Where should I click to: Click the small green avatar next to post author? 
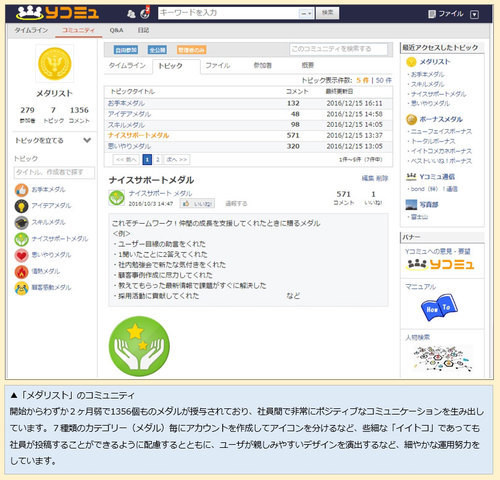click(117, 198)
